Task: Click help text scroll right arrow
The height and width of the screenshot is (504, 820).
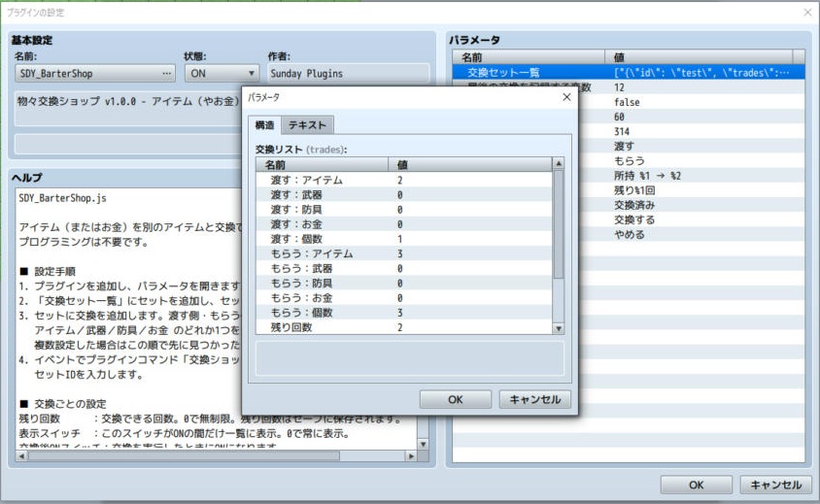Action: [411, 455]
